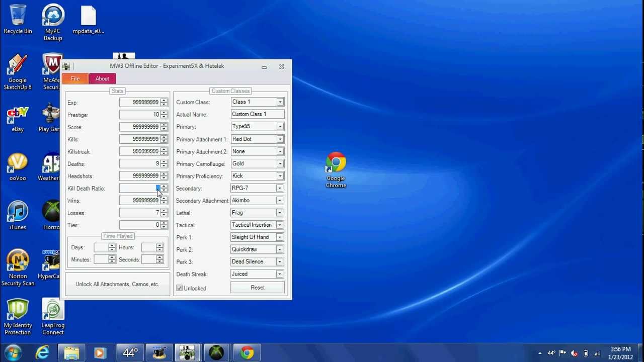Screen dimensions: 644x362
Task: Launch LeapFrog Connect from the desktop
Action: point(53,317)
